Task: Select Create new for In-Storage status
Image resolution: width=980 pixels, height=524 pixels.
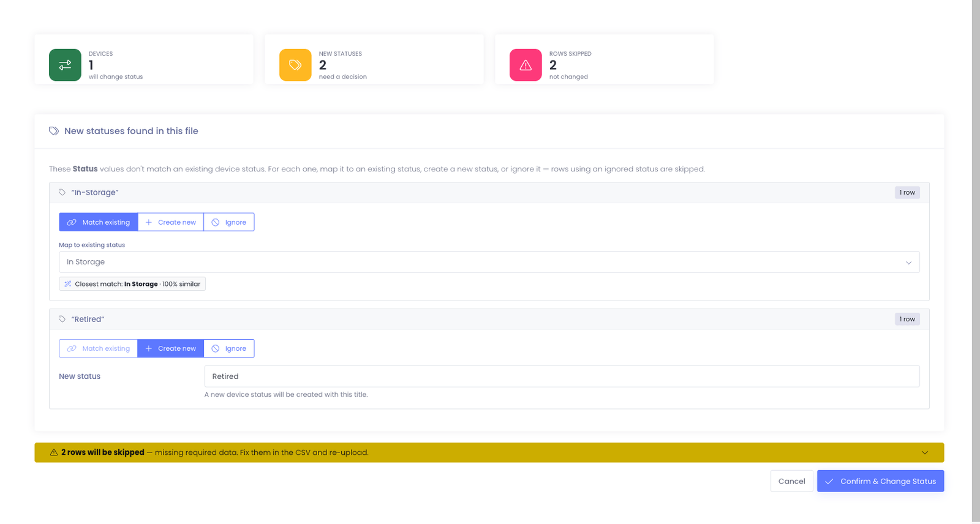Action: click(x=171, y=222)
